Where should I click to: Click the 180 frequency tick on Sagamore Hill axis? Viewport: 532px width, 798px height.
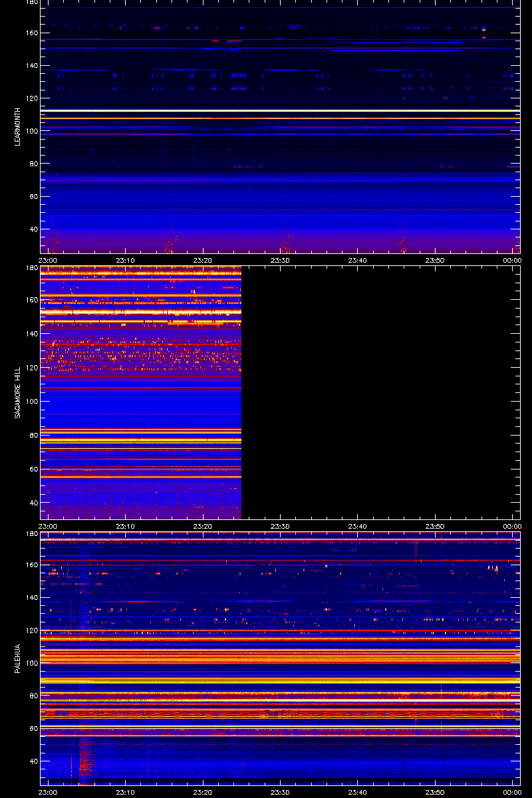coord(32,268)
